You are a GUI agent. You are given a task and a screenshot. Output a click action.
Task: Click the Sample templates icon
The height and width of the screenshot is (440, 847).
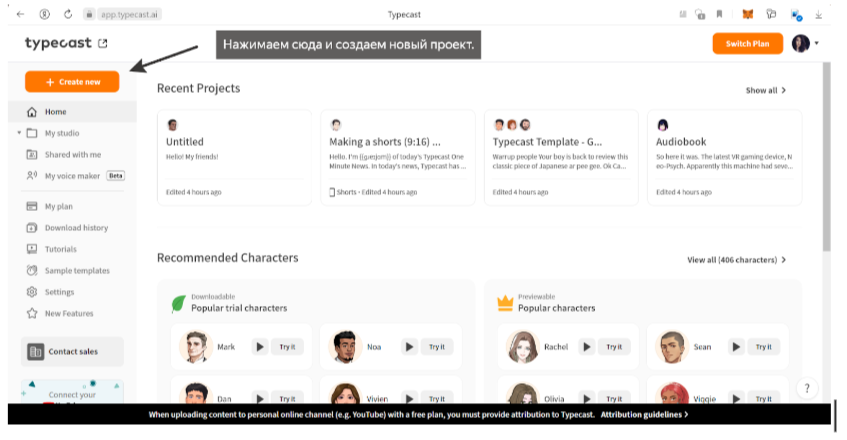pos(32,270)
